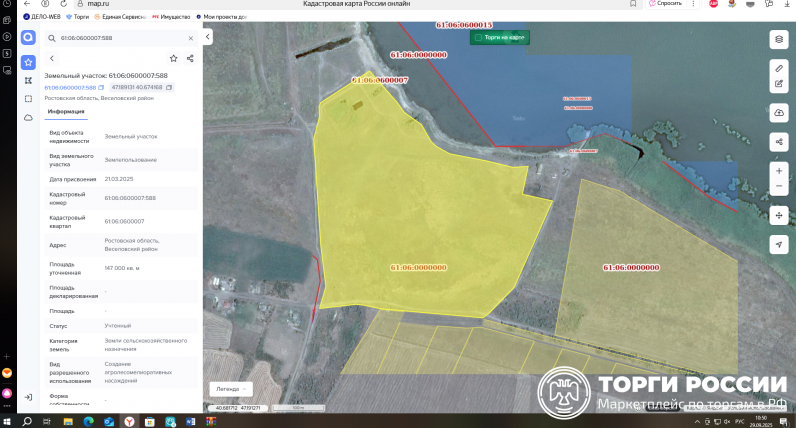Image resolution: width=796 pixels, height=428 pixels.
Task: Open the Торги bookmark
Action: click(x=78, y=16)
